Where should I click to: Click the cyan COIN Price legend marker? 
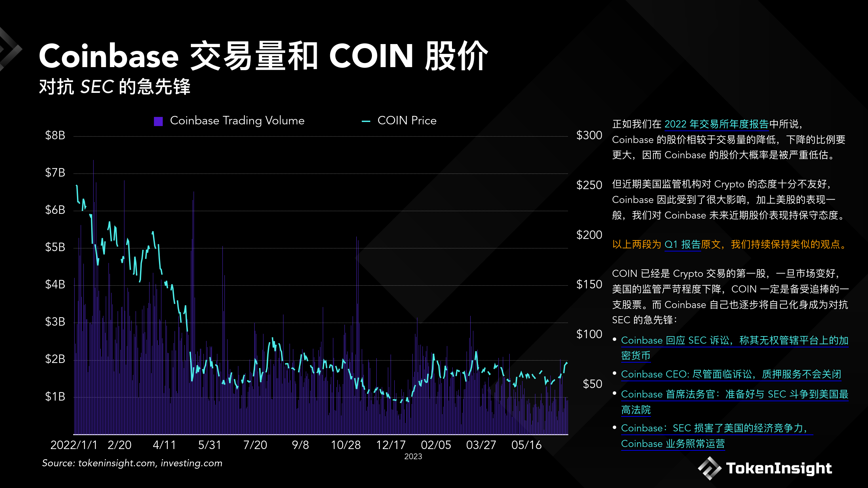point(366,121)
